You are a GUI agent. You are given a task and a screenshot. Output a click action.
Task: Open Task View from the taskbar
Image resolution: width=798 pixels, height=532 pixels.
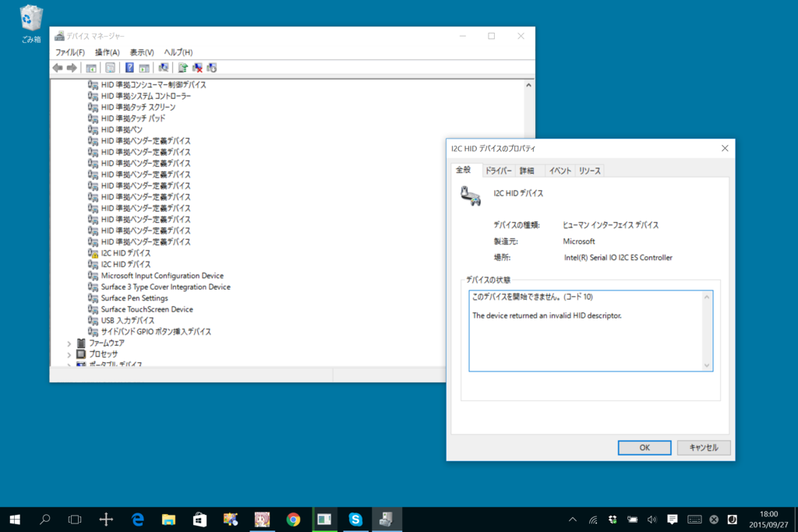click(x=75, y=520)
